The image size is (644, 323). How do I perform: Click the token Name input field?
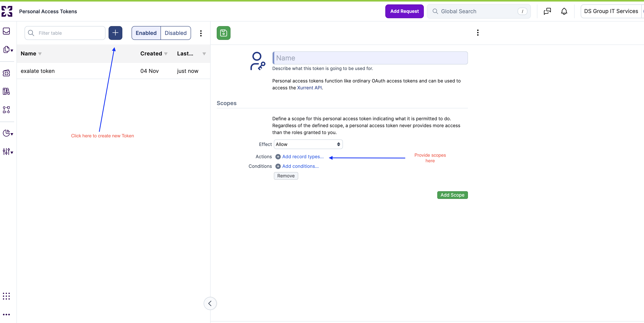(370, 58)
